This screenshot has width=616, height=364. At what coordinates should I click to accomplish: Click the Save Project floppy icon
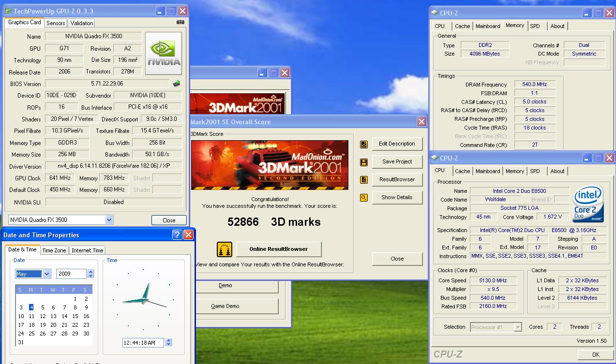[364, 162]
